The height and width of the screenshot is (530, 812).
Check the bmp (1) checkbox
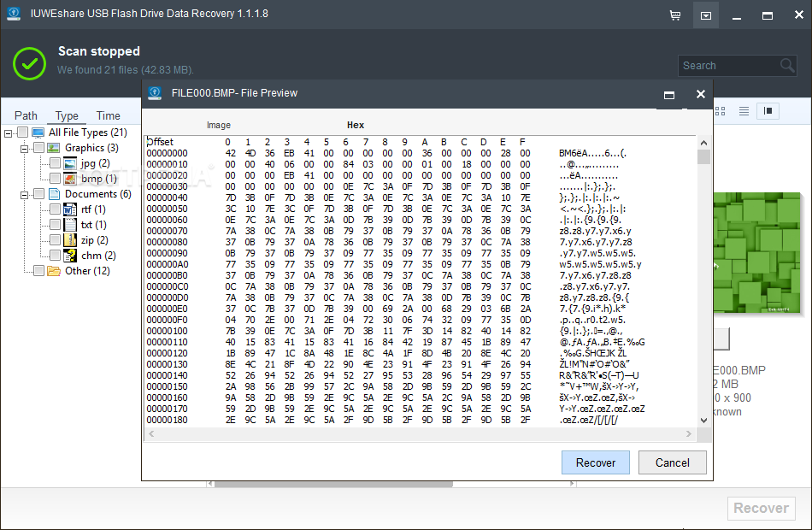coord(55,179)
